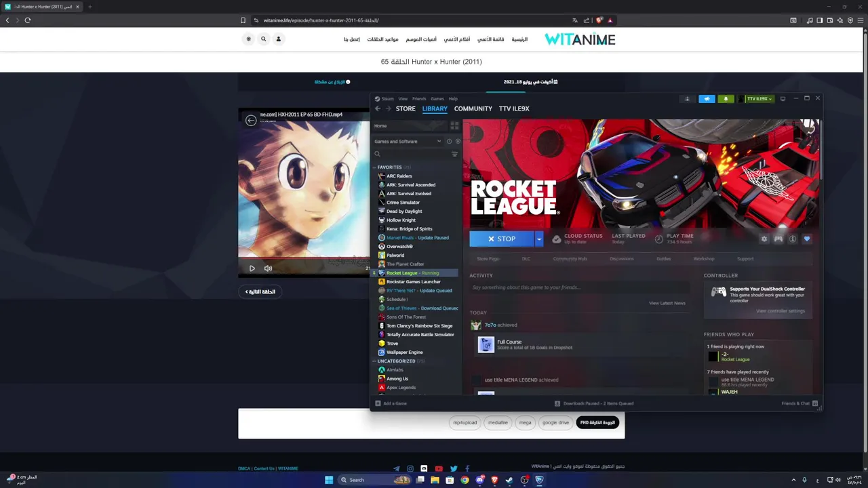Image resolution: width=868 pixels, height=488 pixels.
Task: Switch Steam to Big Picture mode icon
Action: [783, 99]
